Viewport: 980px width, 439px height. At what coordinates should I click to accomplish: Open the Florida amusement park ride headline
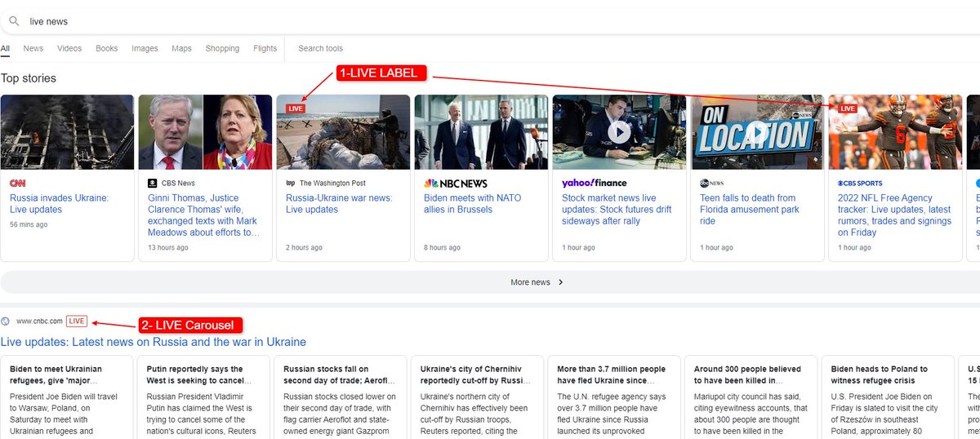[x=748, y=210]
